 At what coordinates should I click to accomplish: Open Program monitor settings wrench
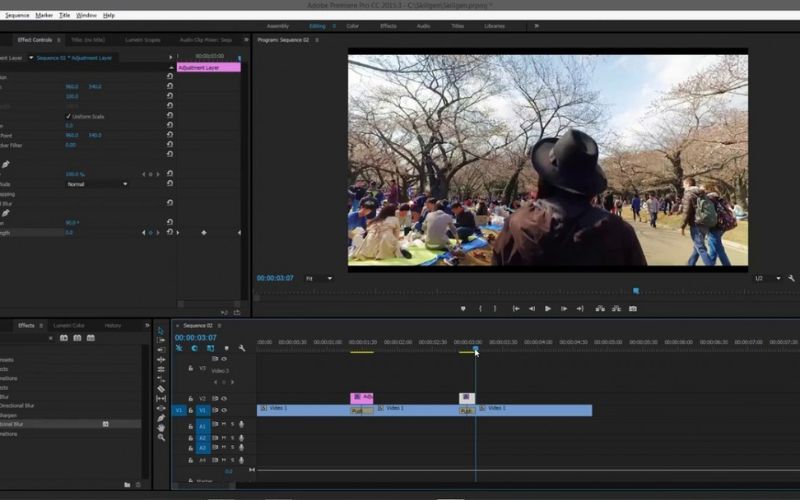click(791, 278)
